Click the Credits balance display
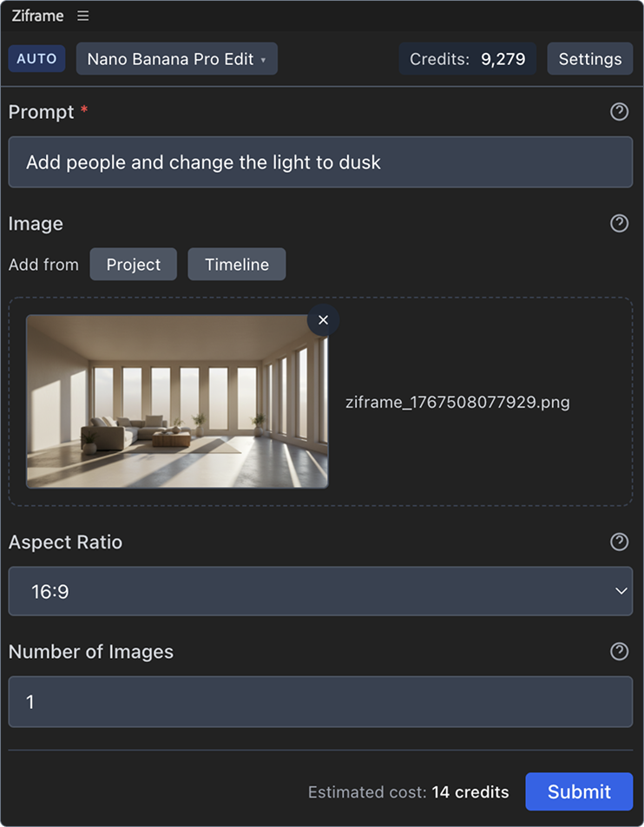This screenshot has height=827, width=644. click(467, 59)
